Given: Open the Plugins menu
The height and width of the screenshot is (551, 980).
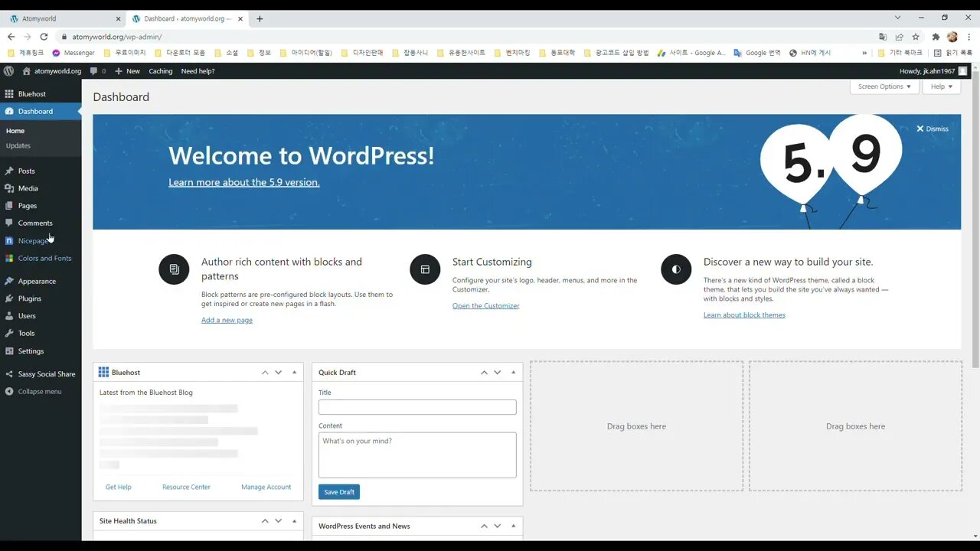Looking at the screenshot, I should coord(41,298).
